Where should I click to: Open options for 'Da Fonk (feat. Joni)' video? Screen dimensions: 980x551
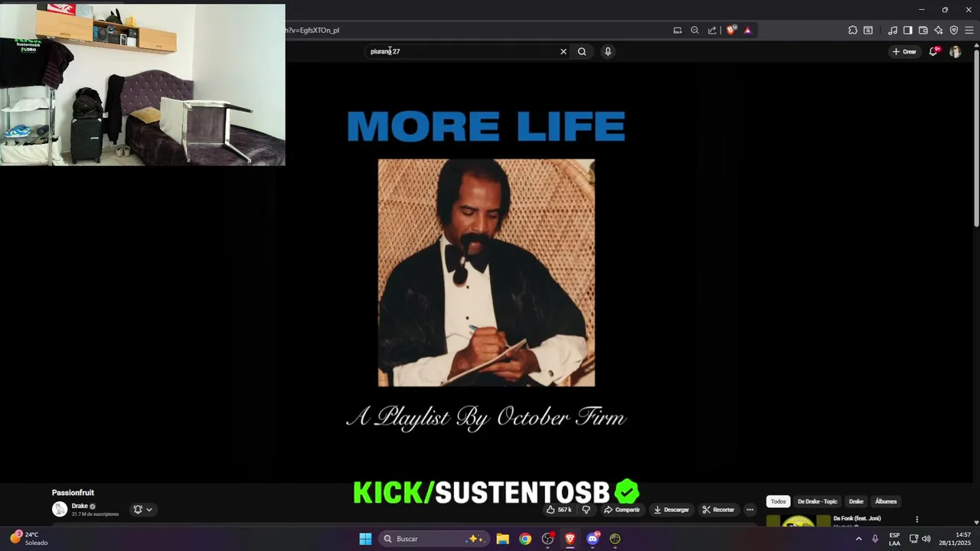(x=916, y=520)
